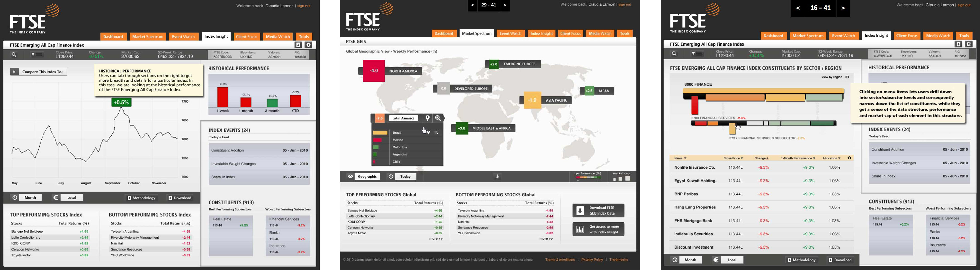This screenshot has height=270, width=980.
Task: Open Event Watch tab in middle screen
Action: click(x=510, y=33)
